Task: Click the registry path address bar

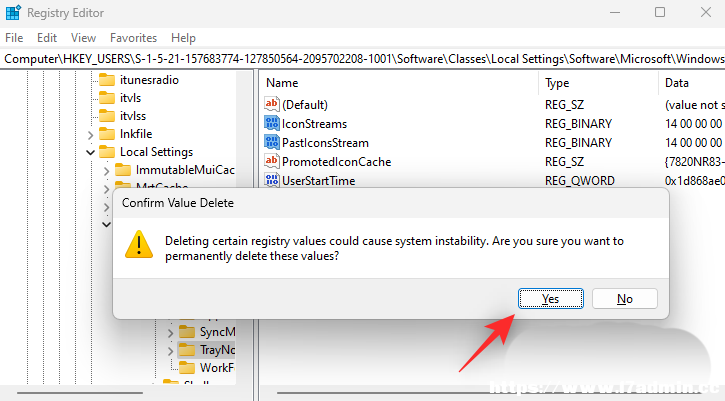Action: tap(362, 59)
